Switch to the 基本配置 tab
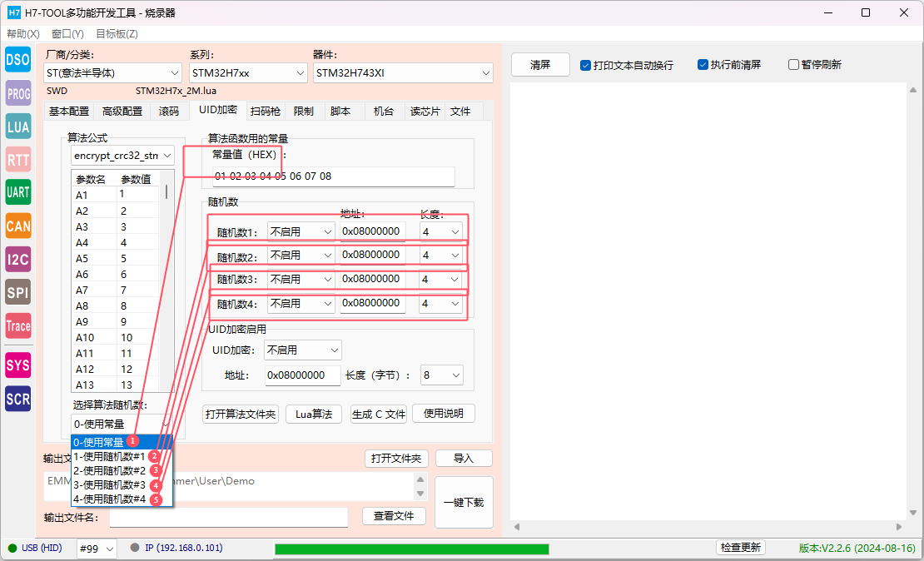The height and width of the screenshot is (561, 924). point(69,112)
